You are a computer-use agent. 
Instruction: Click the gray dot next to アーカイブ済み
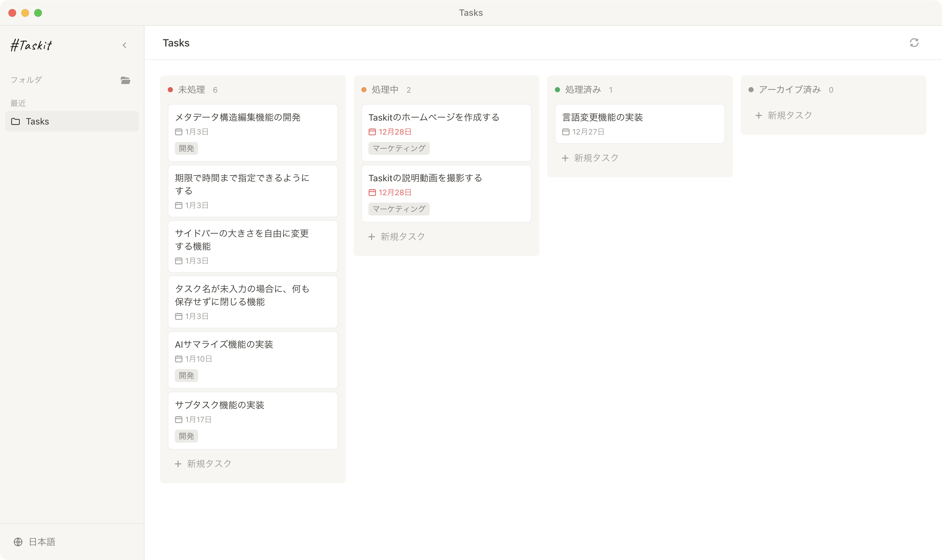751,89
